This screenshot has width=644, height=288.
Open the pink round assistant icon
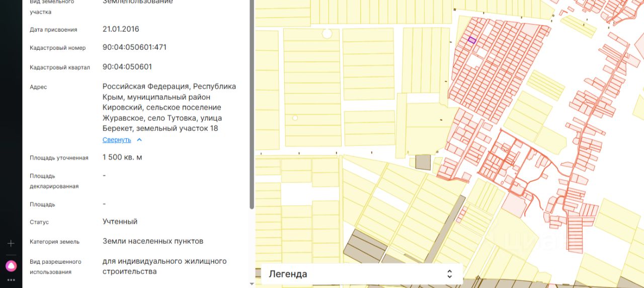[11, 265]
